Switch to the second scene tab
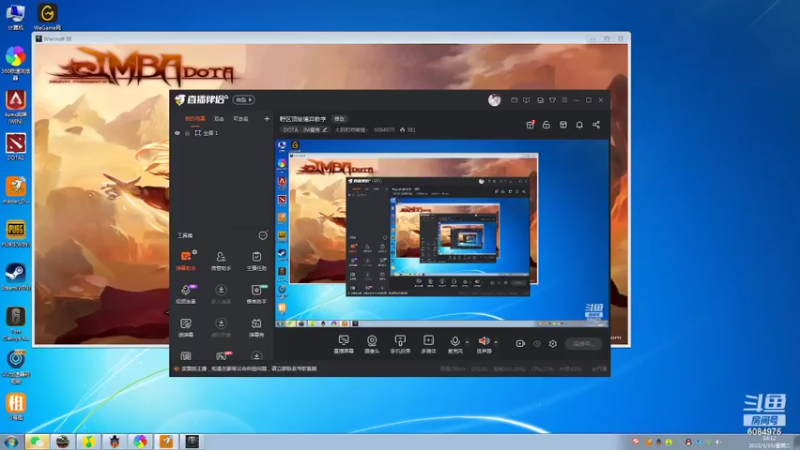 coord(219,119)
